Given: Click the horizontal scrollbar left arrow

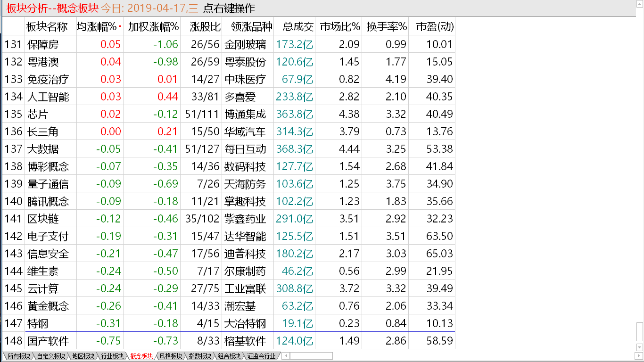Looking at the screenshot, I should pyautogui.click(x=285, y=356).
